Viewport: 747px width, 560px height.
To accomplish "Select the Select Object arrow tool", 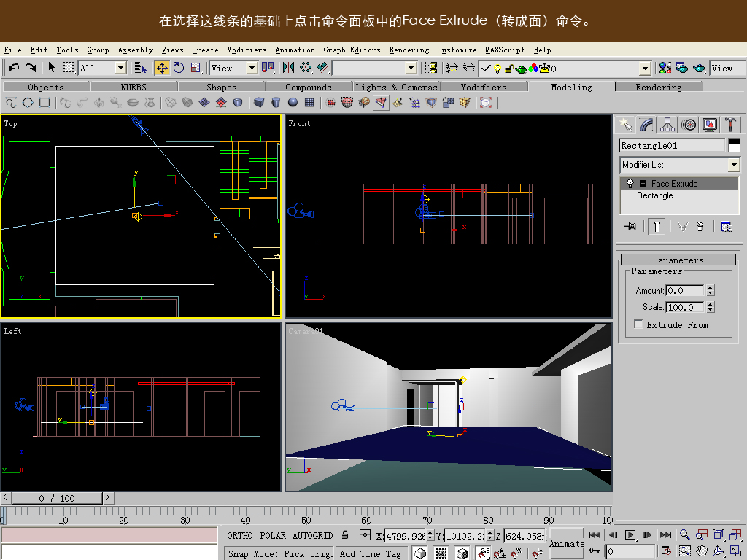I will [x=52, y=68].
